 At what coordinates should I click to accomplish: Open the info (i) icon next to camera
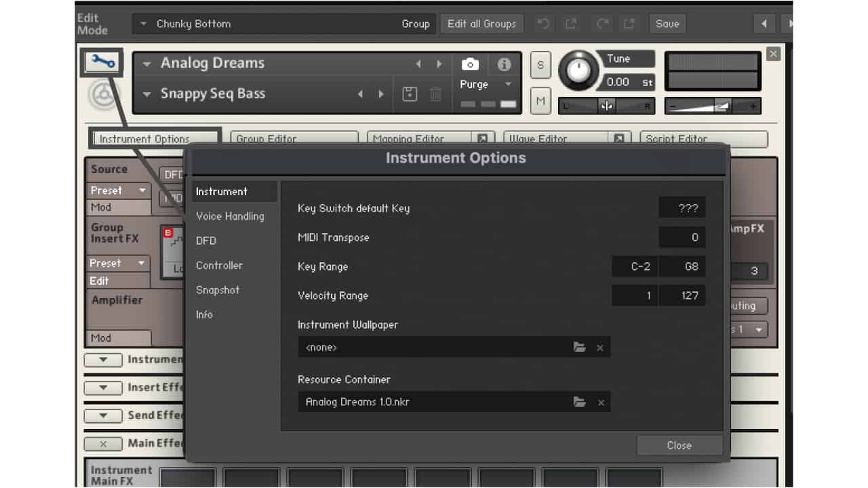click(x=502, y=64)
